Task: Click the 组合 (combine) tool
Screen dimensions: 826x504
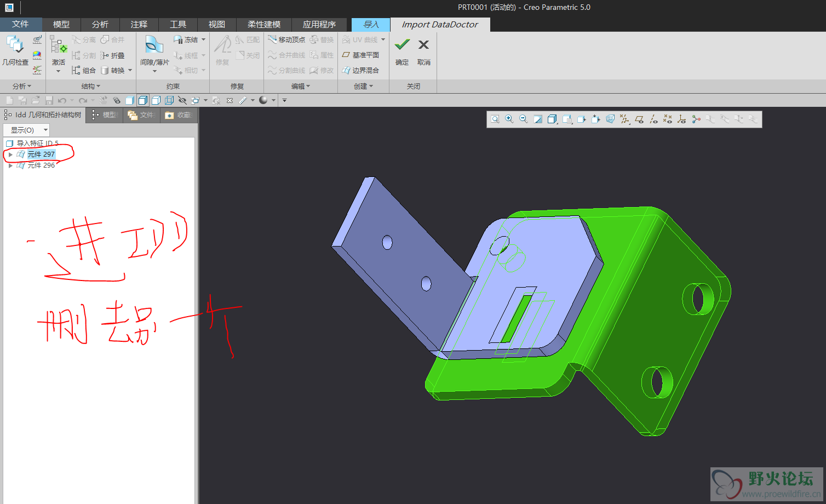Action: click(x=84, y=71)
